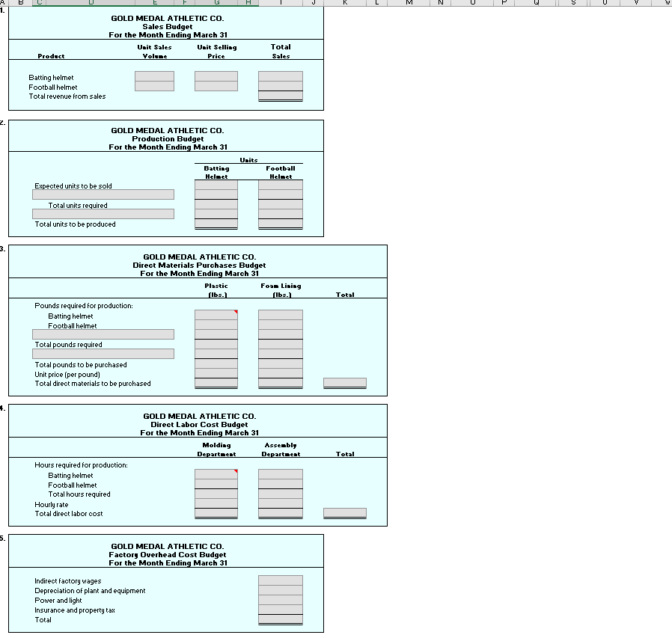Click Indirect factory wages amount cell
This screenshot has width=672, height=638.
click(281, 580)
